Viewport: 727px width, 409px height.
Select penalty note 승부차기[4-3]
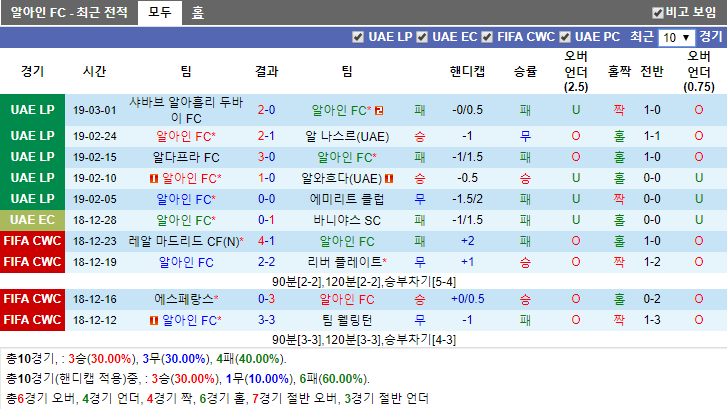coord(421,340)
